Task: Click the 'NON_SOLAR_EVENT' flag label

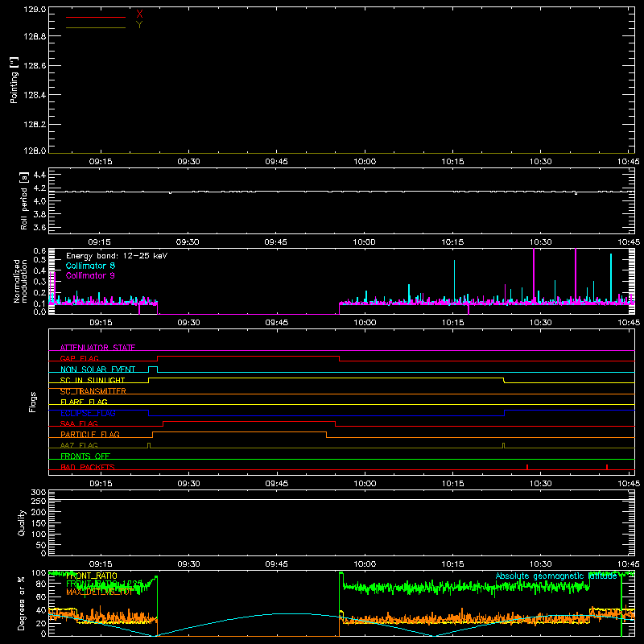Action: (97, 369)
